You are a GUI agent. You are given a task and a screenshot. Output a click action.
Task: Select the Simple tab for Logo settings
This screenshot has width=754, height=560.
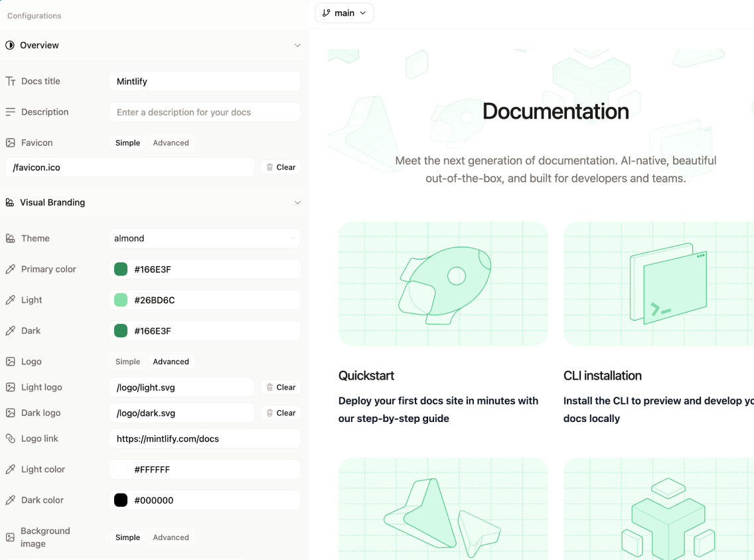127,362
